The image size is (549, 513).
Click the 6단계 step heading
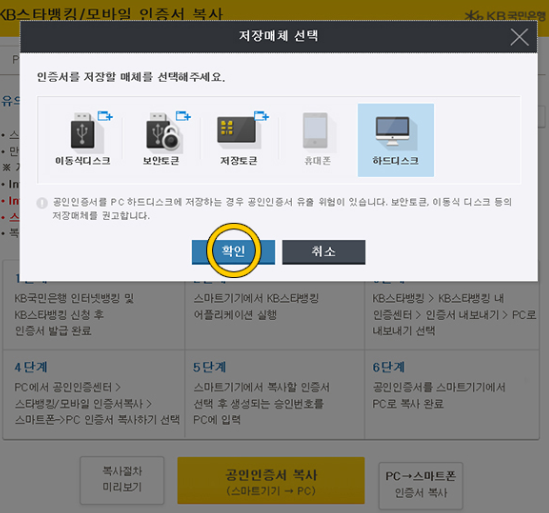tap(389, 367)
